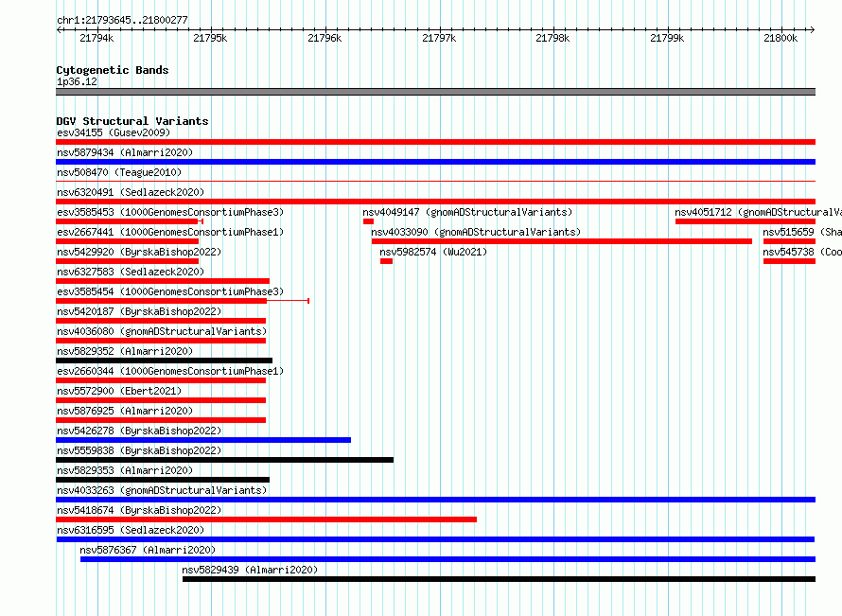Open nsv4036080 (gnomADStructuralVariants) variant
Viewport: 842px width, 616px height.
(x=162, y=331)
